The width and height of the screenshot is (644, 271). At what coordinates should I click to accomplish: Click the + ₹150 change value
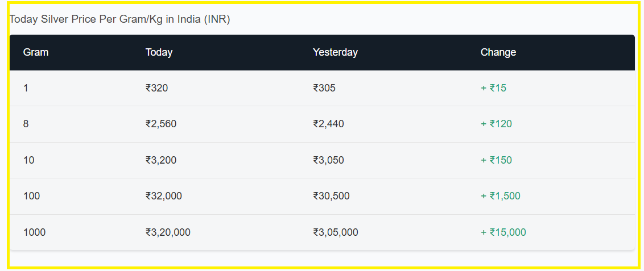pyautogui.click(x=496, y=160)
